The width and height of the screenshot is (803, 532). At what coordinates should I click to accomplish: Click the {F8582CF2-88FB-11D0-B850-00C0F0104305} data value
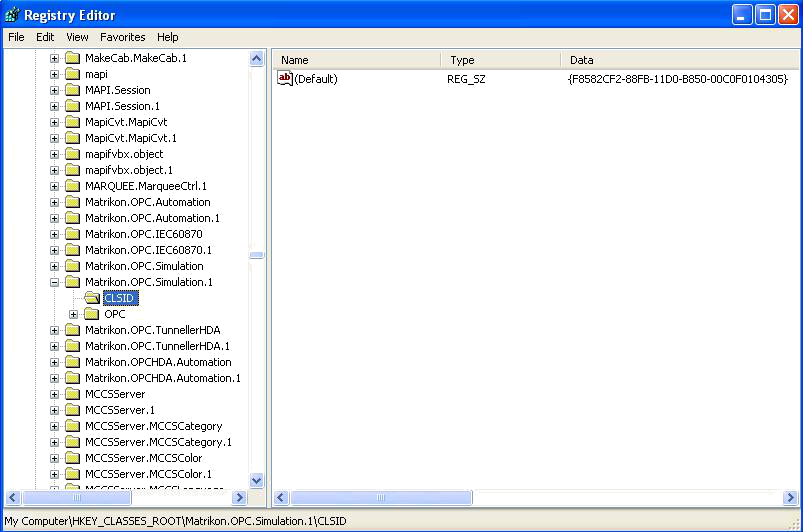[x=678, y=79]
